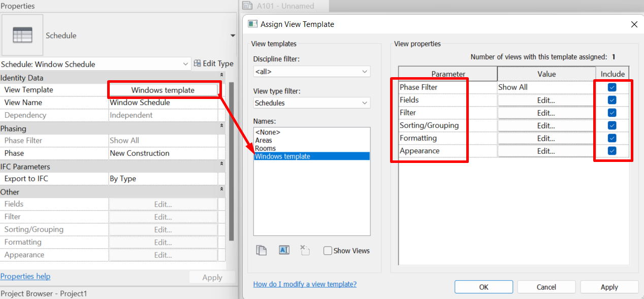Open the How do I modify a view template link

(305, 284)
